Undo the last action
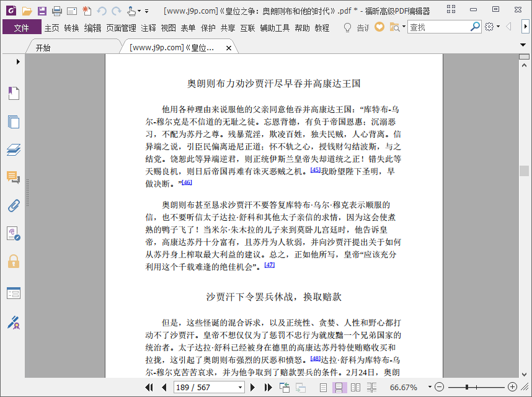 (102, 11)
